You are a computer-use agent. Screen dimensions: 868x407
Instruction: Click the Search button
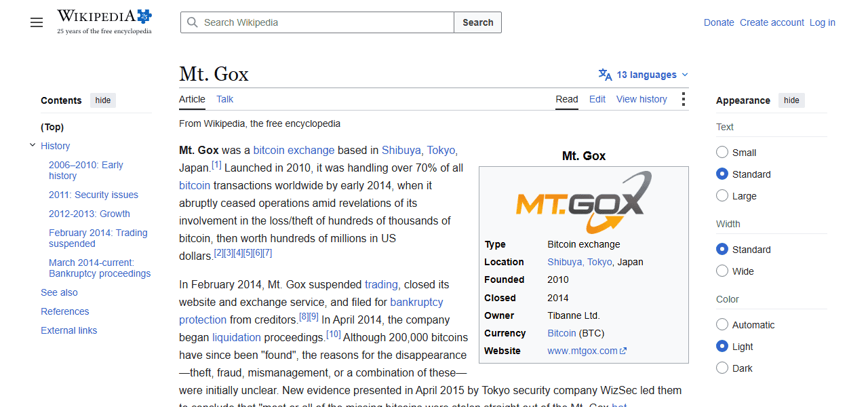(x=477, y=22)
